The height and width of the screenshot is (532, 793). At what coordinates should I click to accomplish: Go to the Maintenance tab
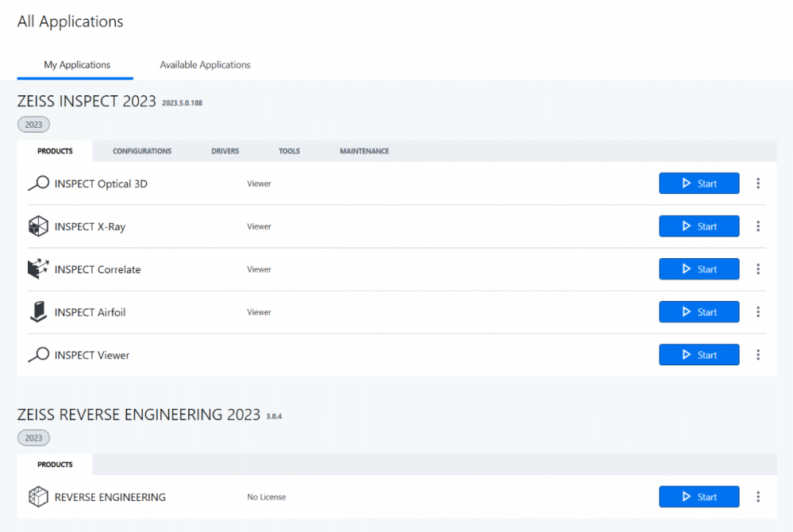(x=364, y=151)
